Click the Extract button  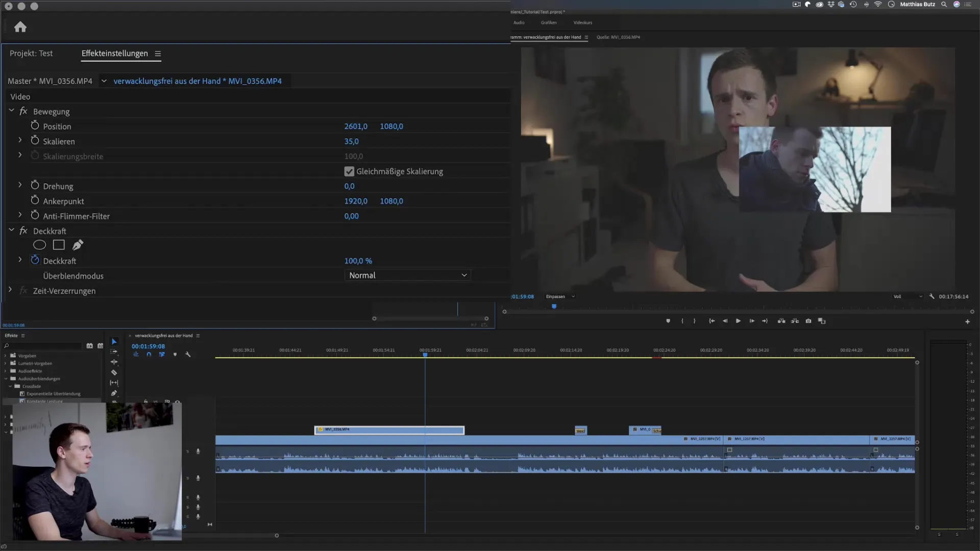click(795, 321)
